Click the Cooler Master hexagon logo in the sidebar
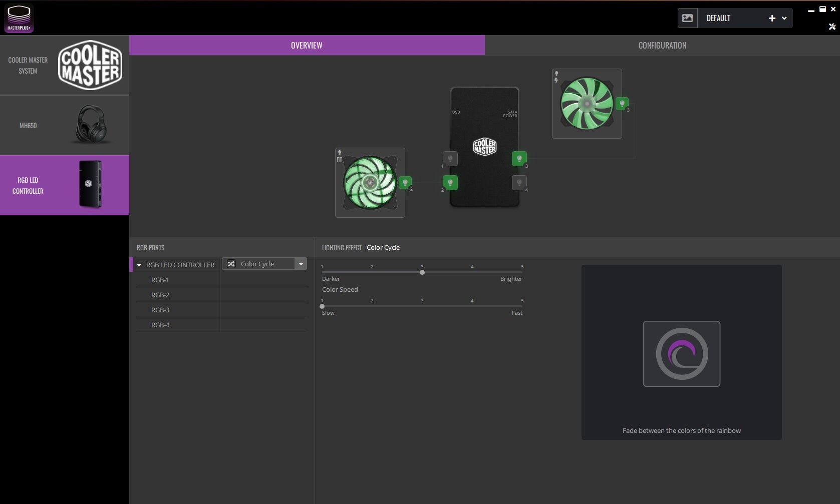The height and width of the screenshot is (504, 840). 90,65
